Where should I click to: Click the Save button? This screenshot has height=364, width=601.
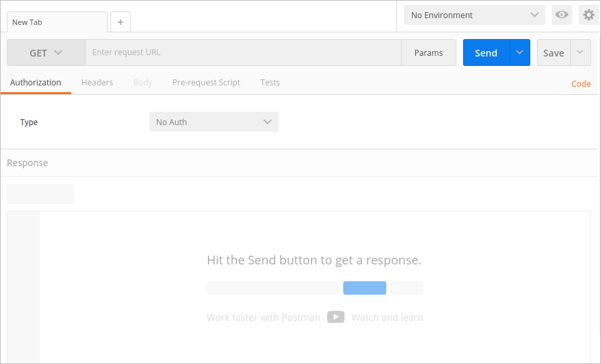click(x=553, y=52)
